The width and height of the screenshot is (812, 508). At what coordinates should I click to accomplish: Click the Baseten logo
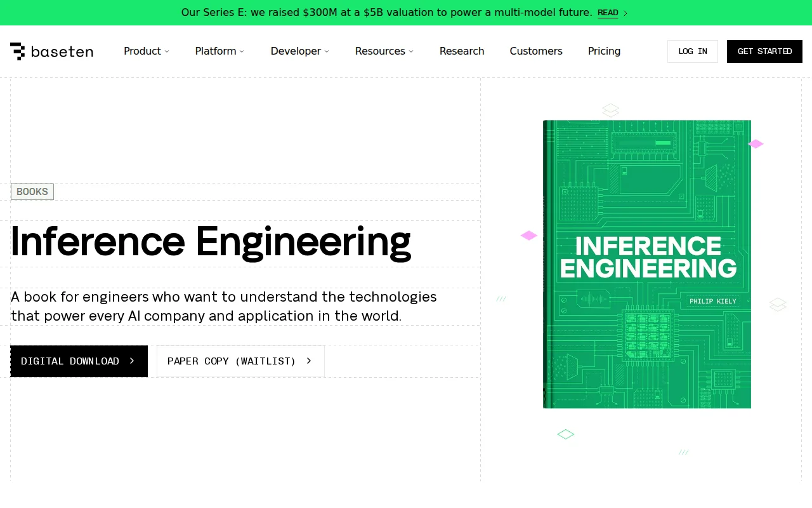[x=51, y=51]
